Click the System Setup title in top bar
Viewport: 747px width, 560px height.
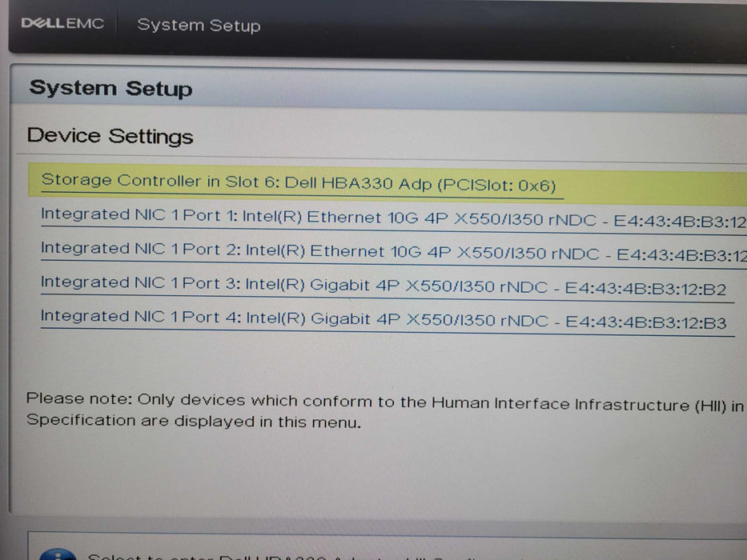[x=199, y=26]
